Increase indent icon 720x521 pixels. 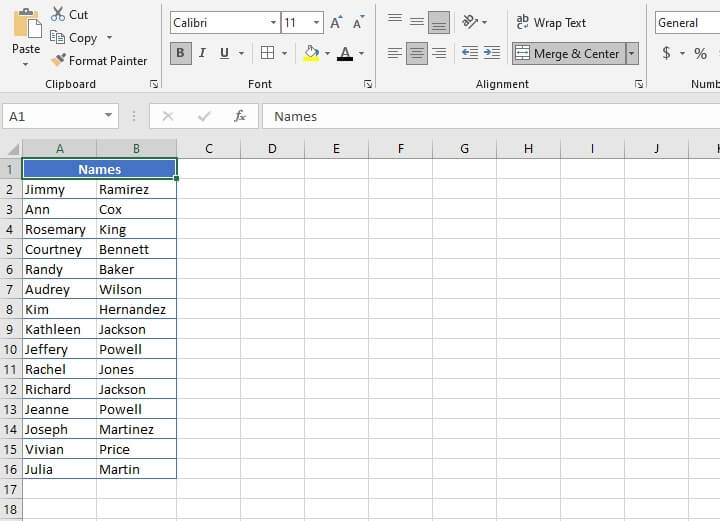[492, 53]
